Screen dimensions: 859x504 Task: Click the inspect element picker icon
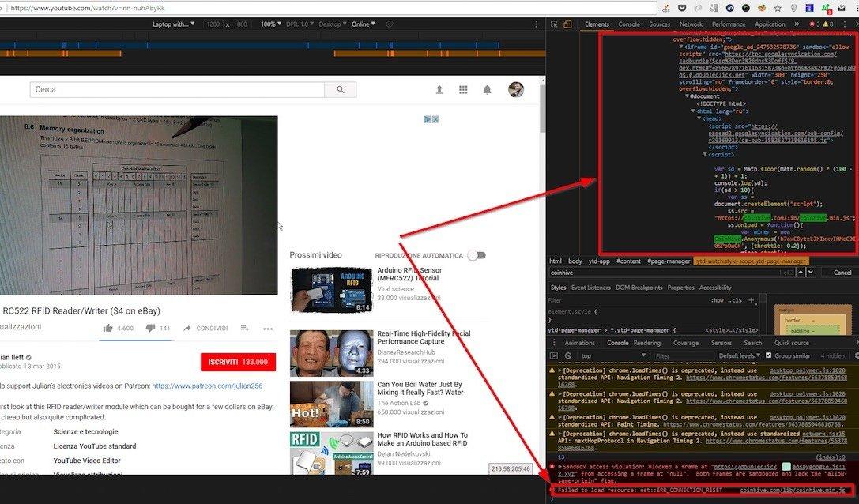pyautogui.click(x=555, y=24)
